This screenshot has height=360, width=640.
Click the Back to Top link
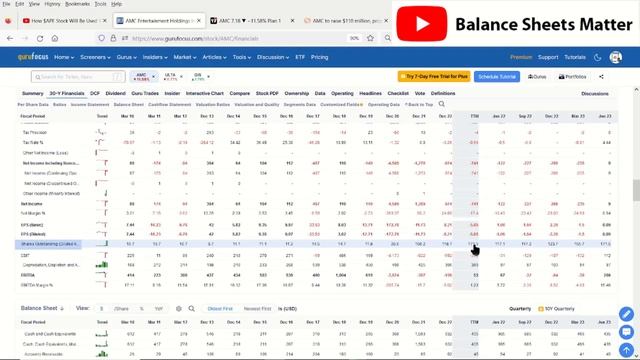(419, 104)
